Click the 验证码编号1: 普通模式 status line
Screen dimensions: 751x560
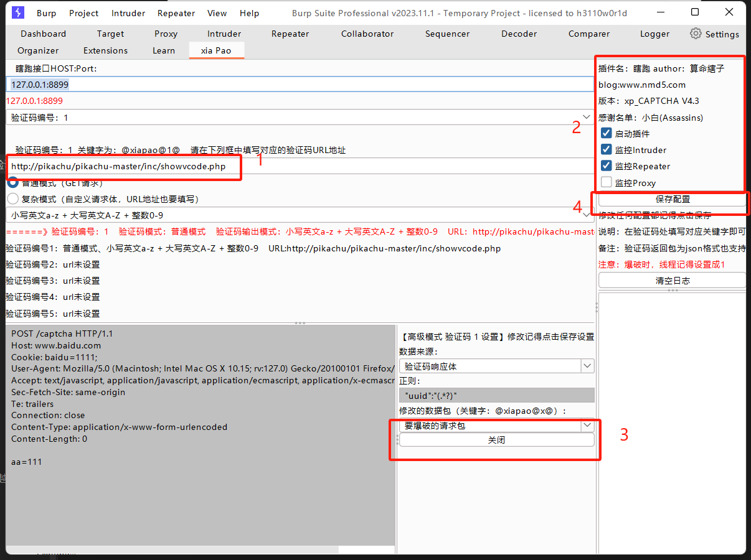tap(253, 248)
